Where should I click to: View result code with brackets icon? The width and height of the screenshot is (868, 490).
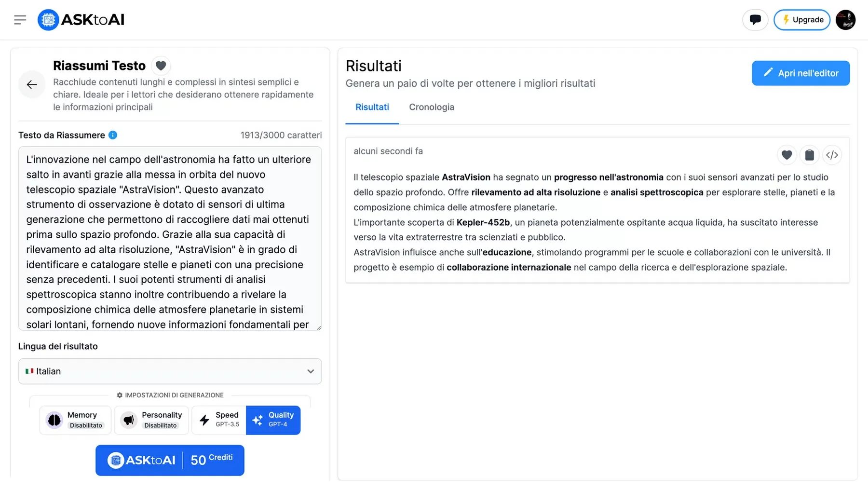(832, 155)
